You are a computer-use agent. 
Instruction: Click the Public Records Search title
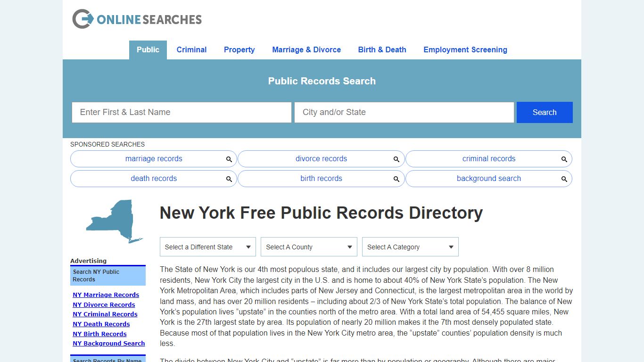[322, 81]
